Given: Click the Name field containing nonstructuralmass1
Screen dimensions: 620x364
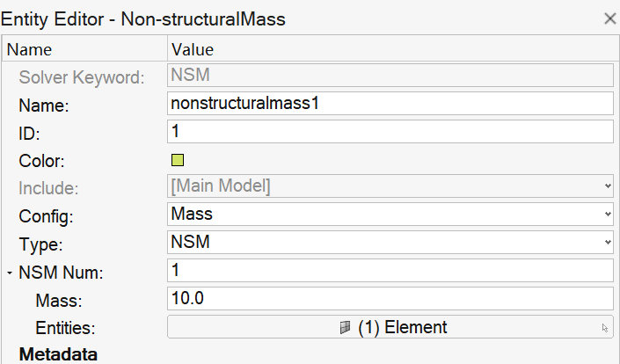Looking at the screenshot, I should 390,104.
